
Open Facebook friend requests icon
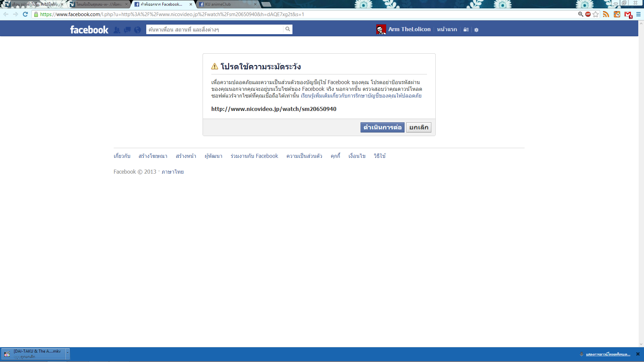coord(117,30)
